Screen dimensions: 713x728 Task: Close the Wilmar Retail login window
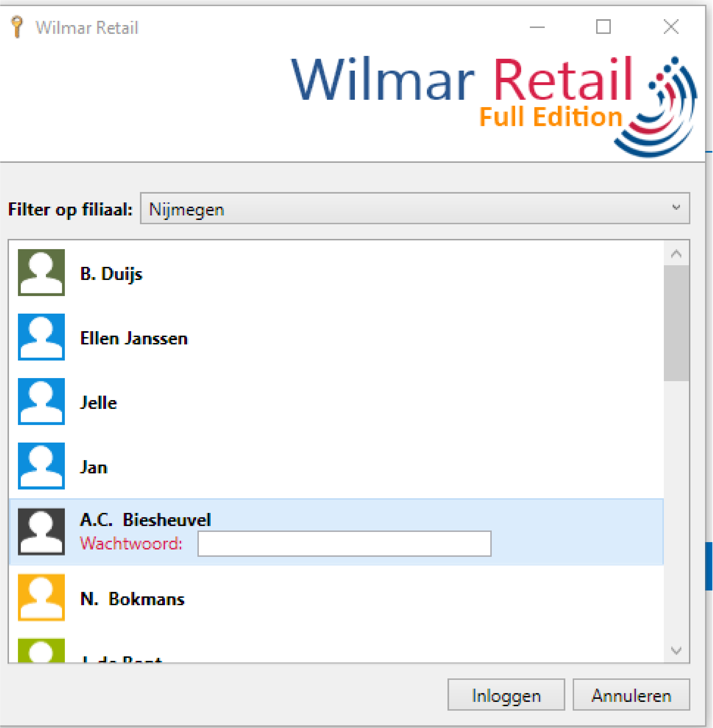(x=671, y=27)
